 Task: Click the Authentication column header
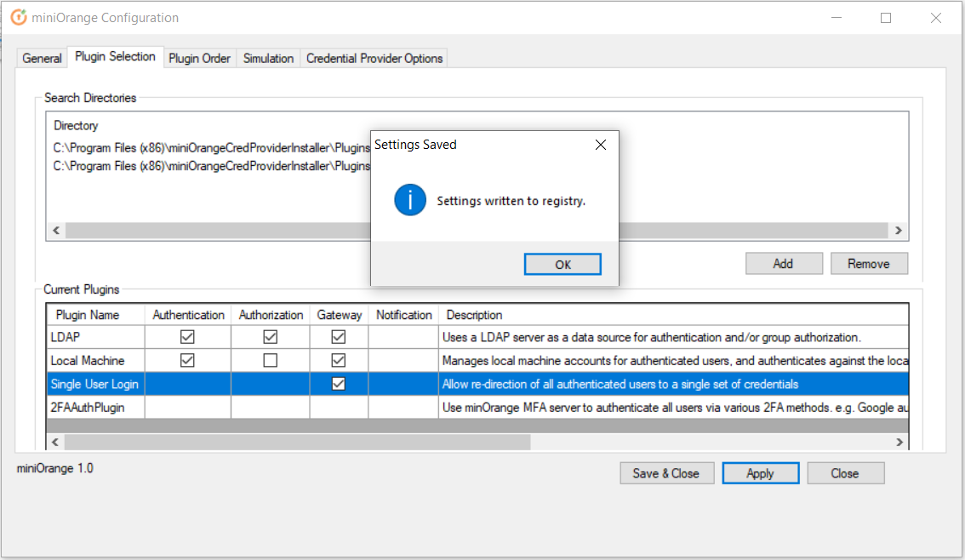[x=188, y=315]
